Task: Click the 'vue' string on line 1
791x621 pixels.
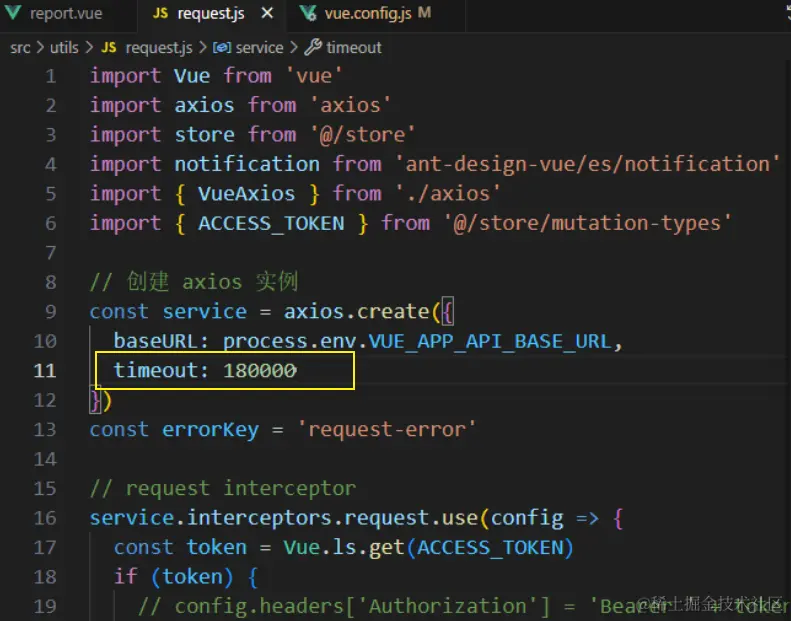Action: 314,76
